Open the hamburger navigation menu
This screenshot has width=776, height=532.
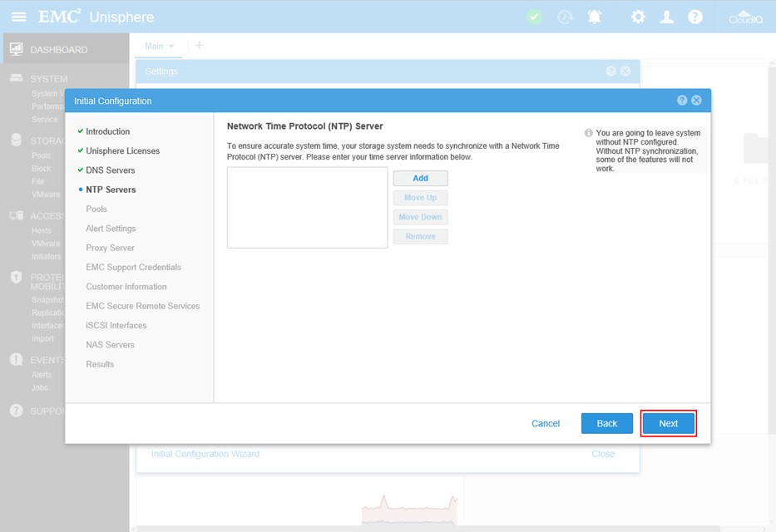[x=19, y=17]
